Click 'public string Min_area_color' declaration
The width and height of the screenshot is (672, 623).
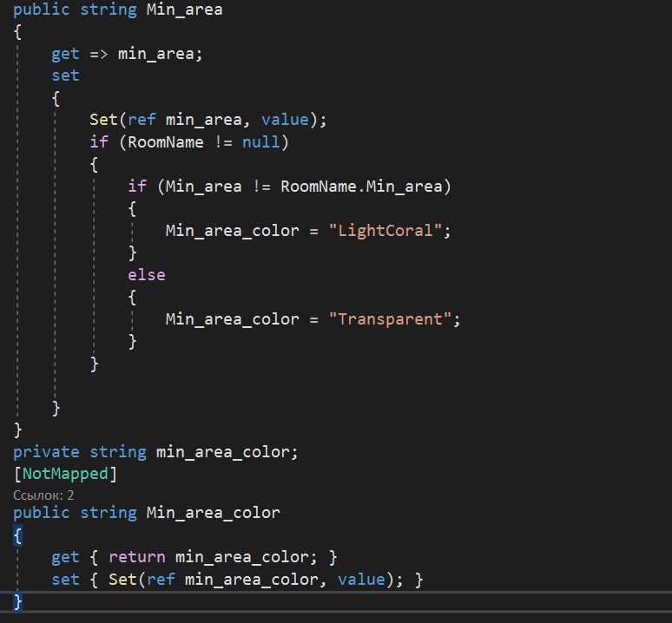point(147,513)
